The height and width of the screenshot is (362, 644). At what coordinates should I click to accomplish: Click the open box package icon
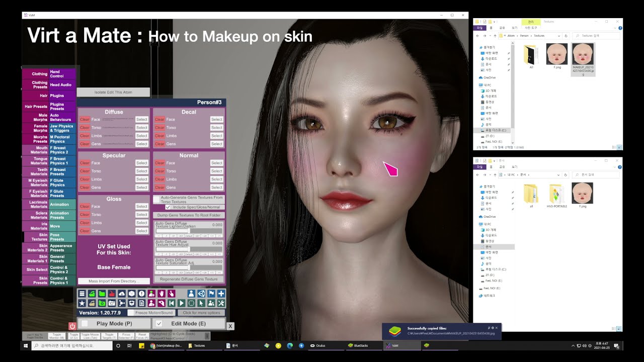point(131,303)
